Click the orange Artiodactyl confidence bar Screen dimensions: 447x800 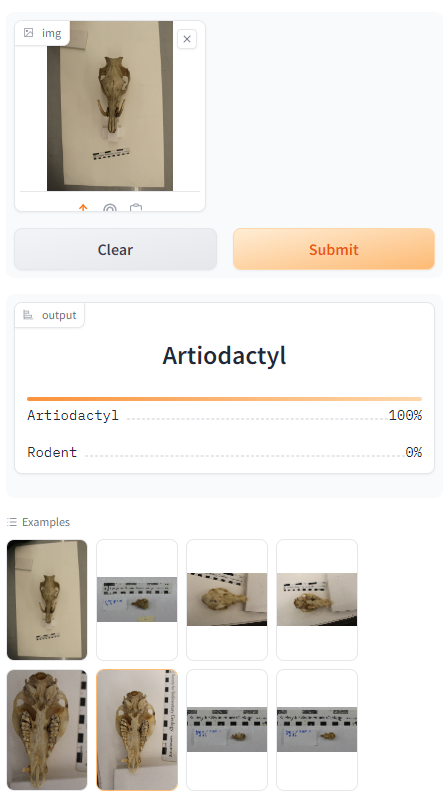[225, 399]
